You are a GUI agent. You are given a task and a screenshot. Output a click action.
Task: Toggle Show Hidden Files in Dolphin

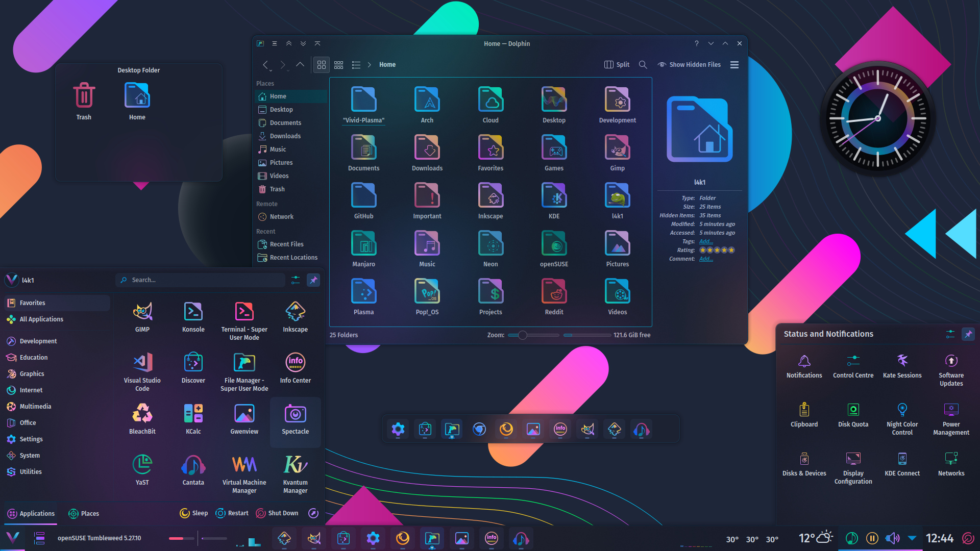pyautogui.click(x=689, y=65)
